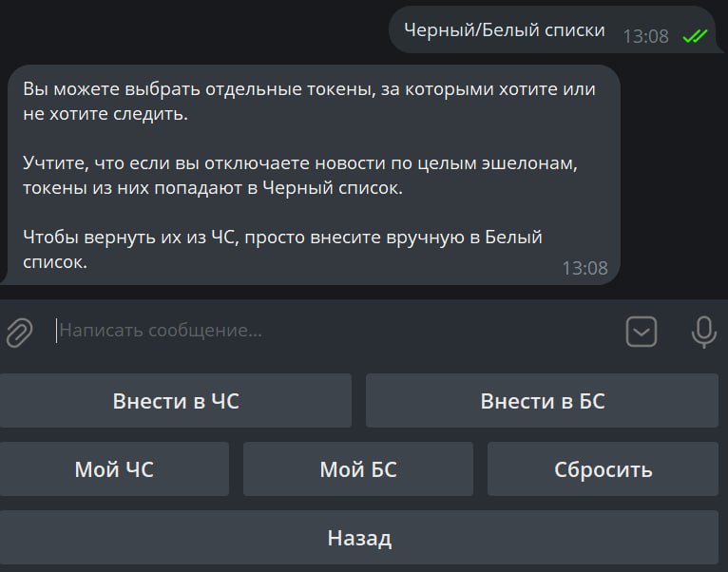Click the 13:08 timestamp on the sent message
728x572 pixels.
[x=645, y=36]
